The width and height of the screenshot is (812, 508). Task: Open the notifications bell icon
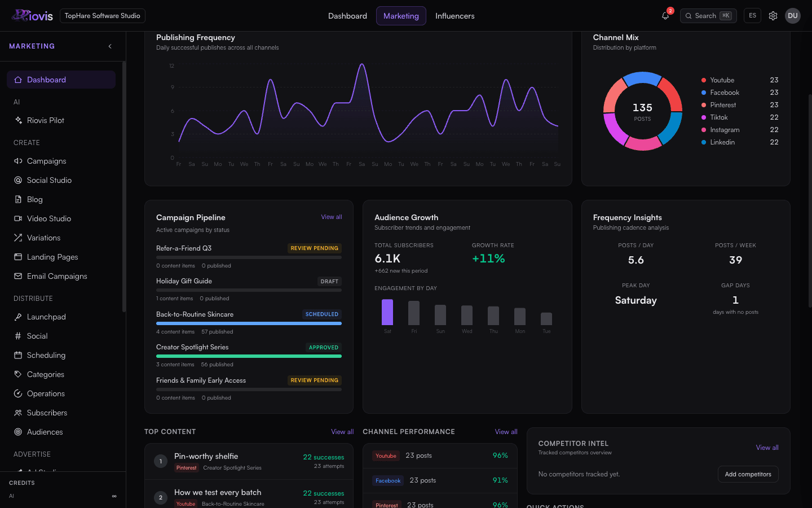click(665, 16)
